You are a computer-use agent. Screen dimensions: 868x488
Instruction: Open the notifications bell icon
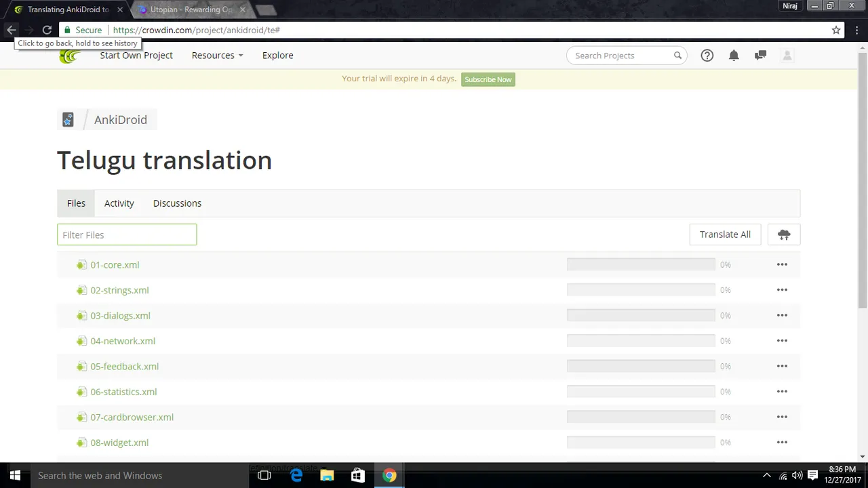[734, 56]
